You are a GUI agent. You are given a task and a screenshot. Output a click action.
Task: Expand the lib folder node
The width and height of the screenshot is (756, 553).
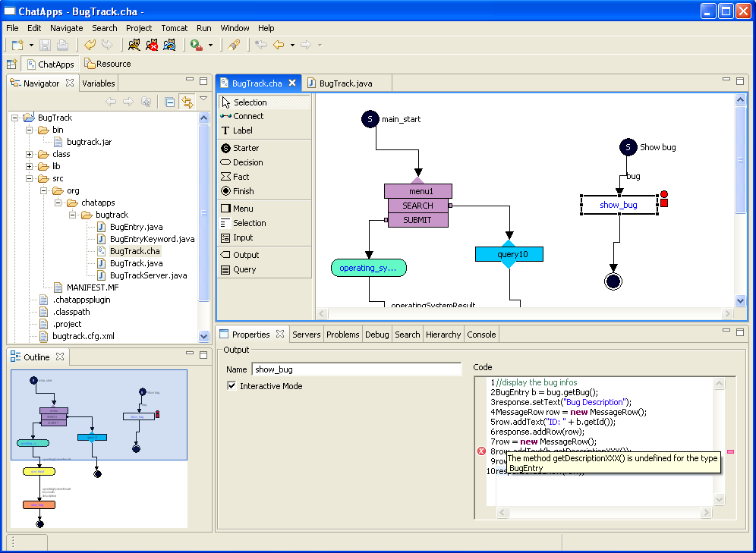click(x=30, y=166)
